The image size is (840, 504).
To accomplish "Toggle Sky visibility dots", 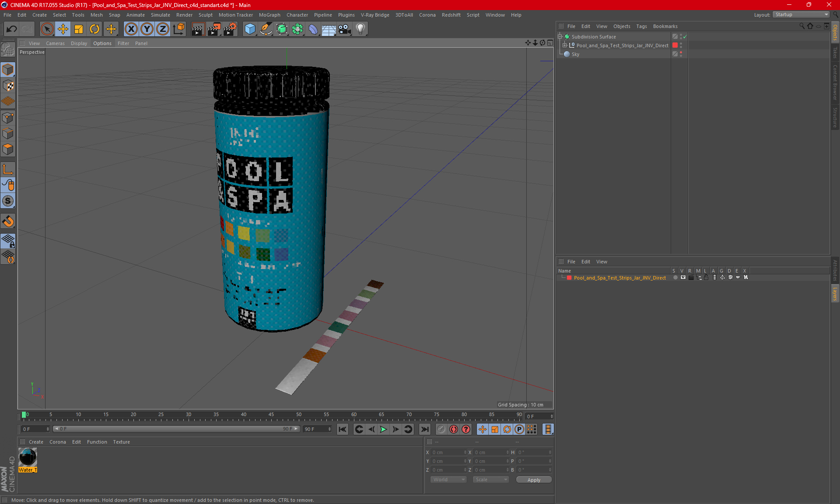I will (x=681, y=54).
